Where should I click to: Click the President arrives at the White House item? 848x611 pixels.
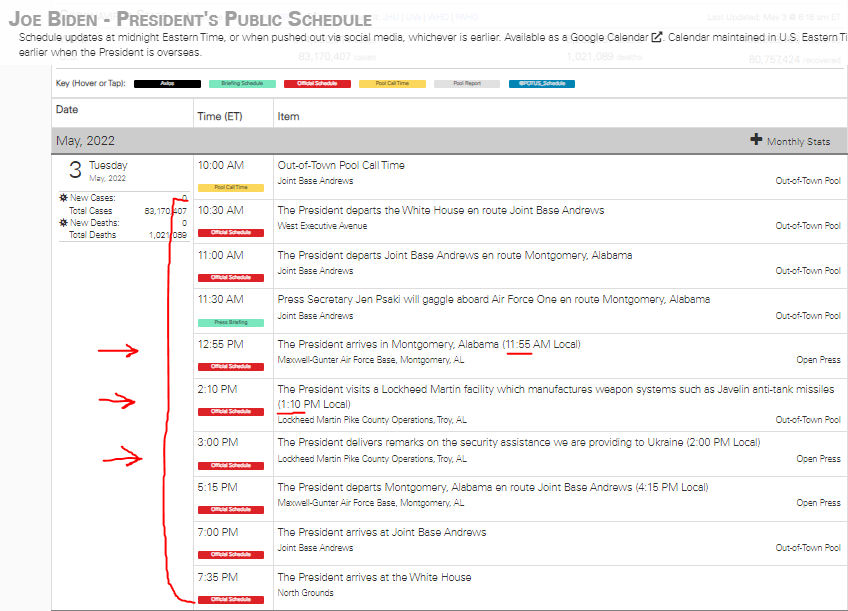point(374,577)
